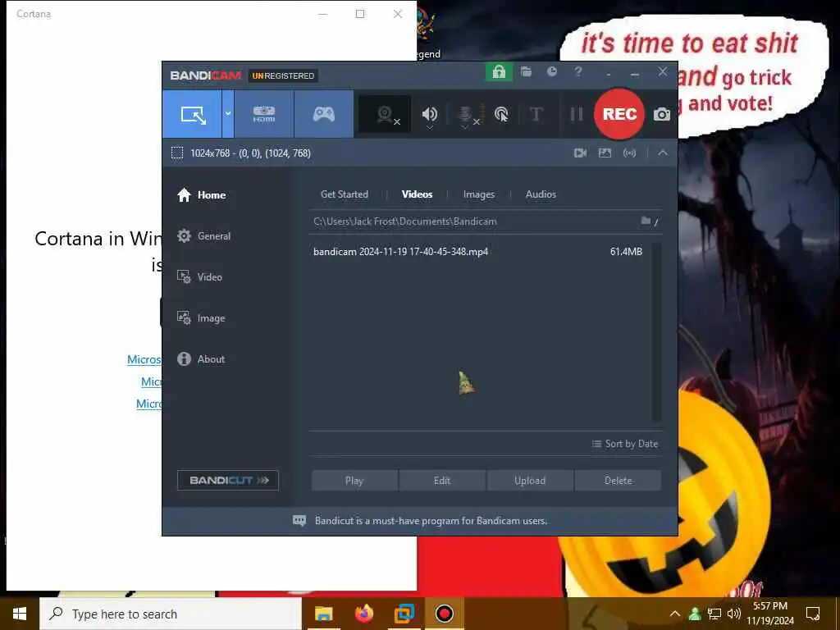
Task: Click the 61.4MB file size value
Action: [x=626, y=252]
